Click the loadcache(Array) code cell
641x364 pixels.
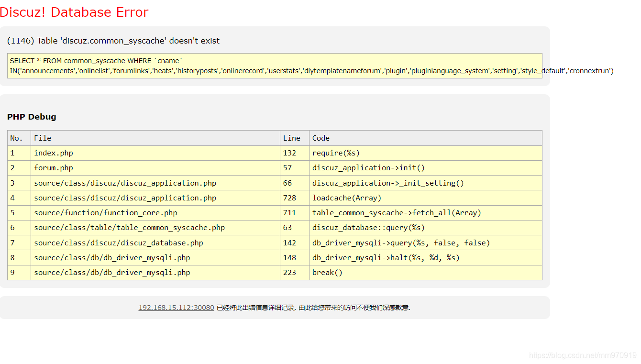tap(426, 198)
